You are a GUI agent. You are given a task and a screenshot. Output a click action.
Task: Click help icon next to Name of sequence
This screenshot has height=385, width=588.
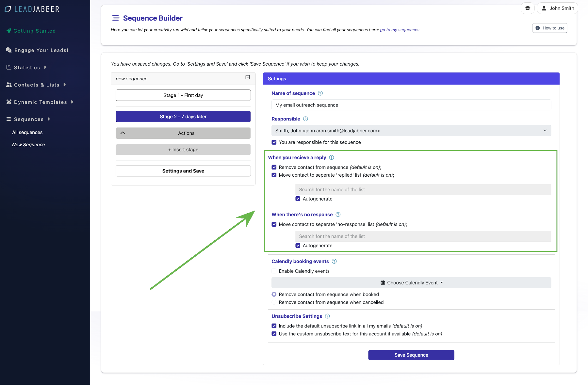(x=320, y=93)
